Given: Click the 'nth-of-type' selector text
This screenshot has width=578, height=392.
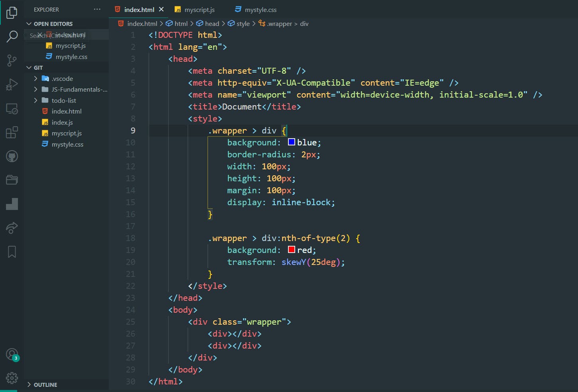Looking at the screenshot, I should tap(309, 238).
